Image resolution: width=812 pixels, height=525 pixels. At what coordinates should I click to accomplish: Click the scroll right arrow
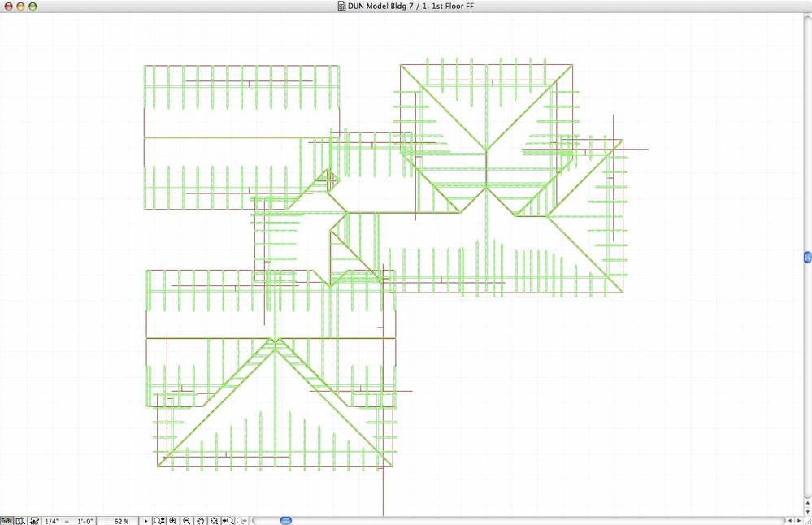pyautogui.click(x=799, y=520)
